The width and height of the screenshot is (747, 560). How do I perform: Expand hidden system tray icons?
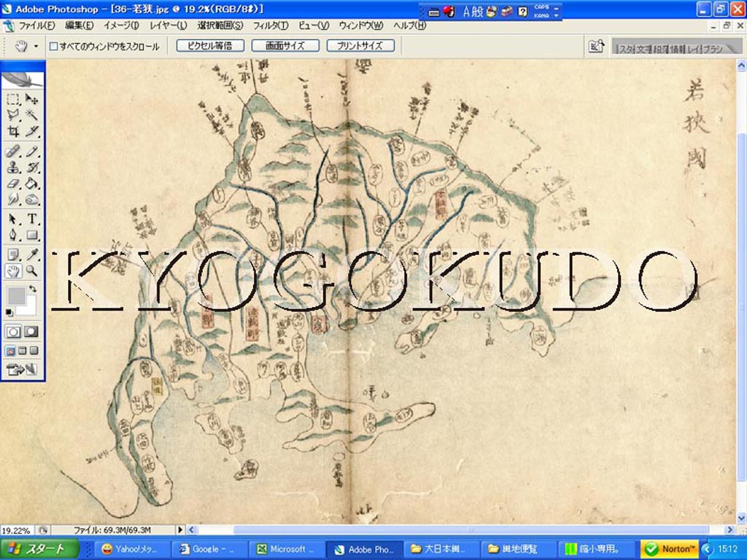tap(706, 549)
